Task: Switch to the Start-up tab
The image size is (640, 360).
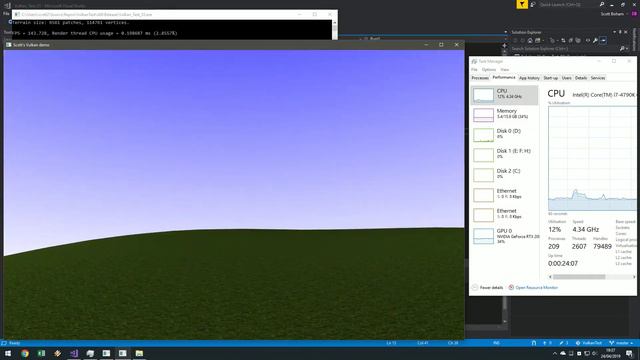Action: (551, 78)
